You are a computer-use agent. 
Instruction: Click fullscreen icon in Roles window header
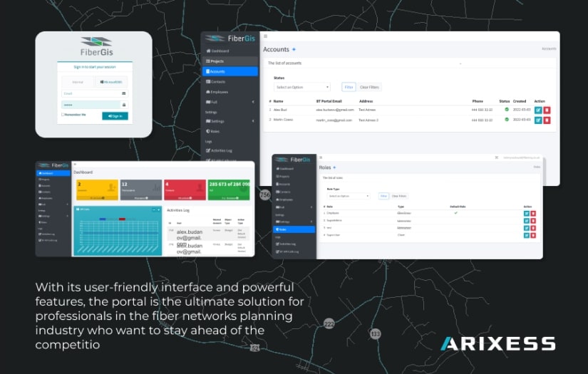coord(497,157)
